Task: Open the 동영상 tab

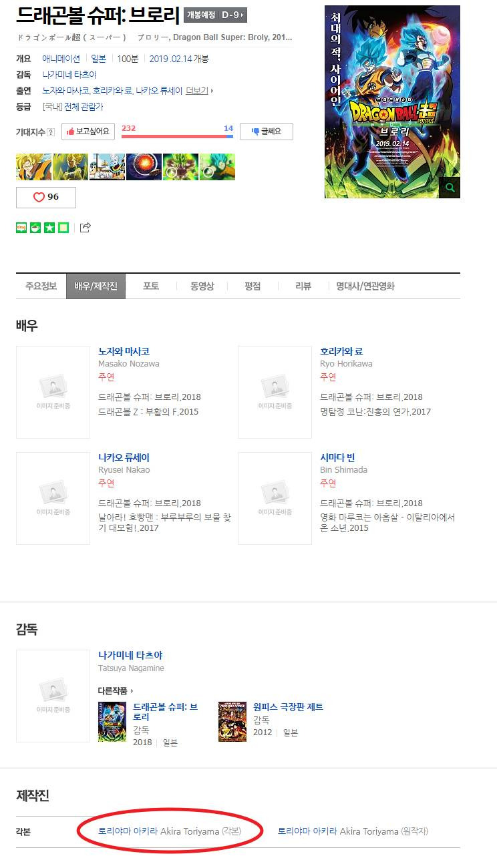Action: [x=202, y=286]
